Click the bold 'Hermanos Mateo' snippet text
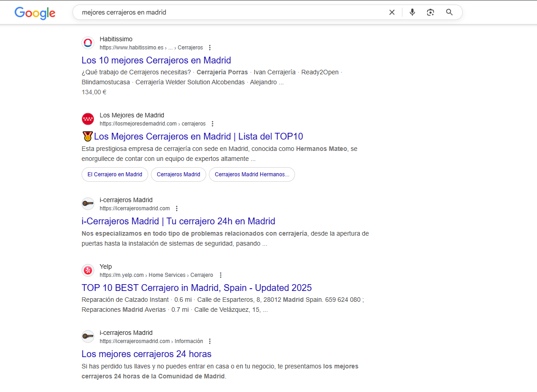Screen dimensions: 537x392 click(x=322, y=149)
